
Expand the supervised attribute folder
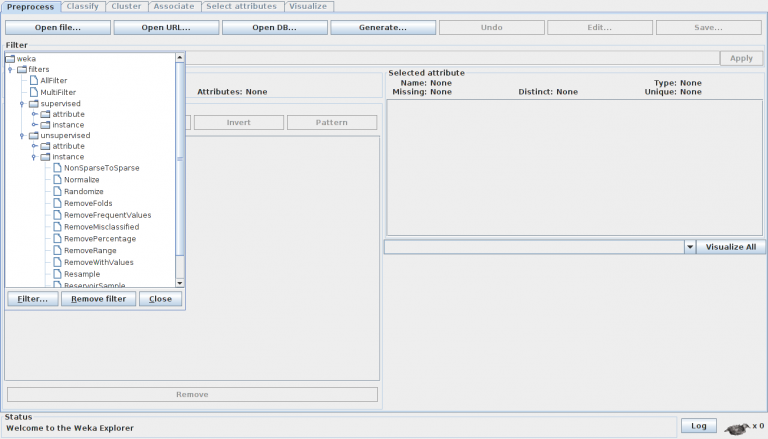34,114
